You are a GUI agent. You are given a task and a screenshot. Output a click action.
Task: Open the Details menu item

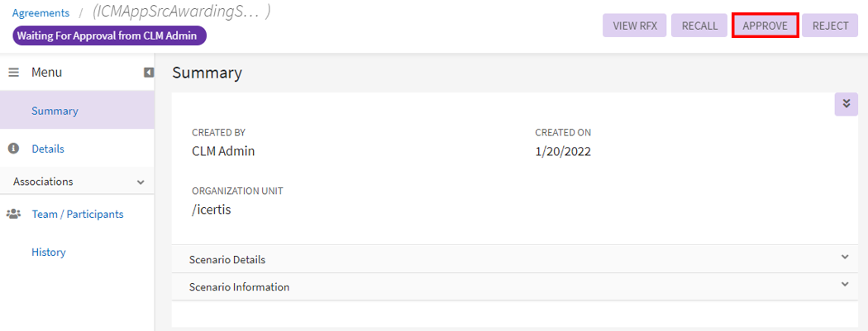(x=48, y=149)
